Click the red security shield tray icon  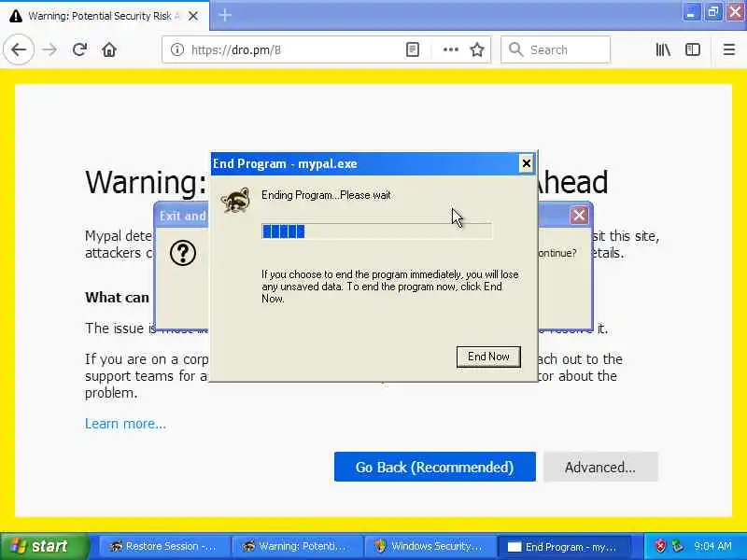click(660, 546)
